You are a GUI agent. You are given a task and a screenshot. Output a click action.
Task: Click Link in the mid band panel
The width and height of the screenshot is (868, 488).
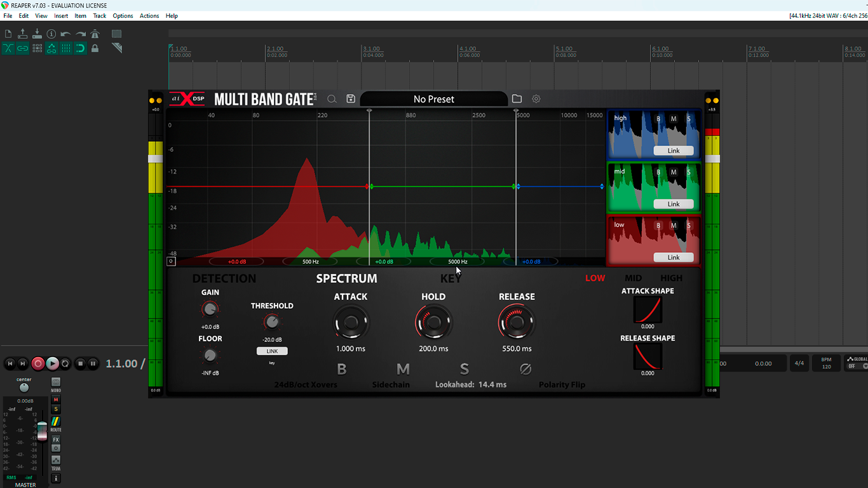674,204
